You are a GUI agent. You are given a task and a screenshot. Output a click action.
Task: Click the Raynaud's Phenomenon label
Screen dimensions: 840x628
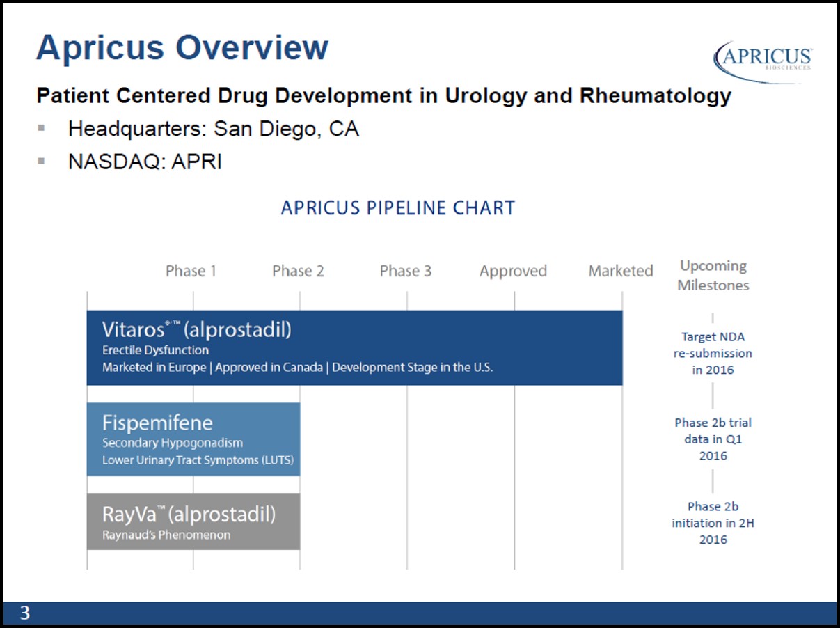166,535
